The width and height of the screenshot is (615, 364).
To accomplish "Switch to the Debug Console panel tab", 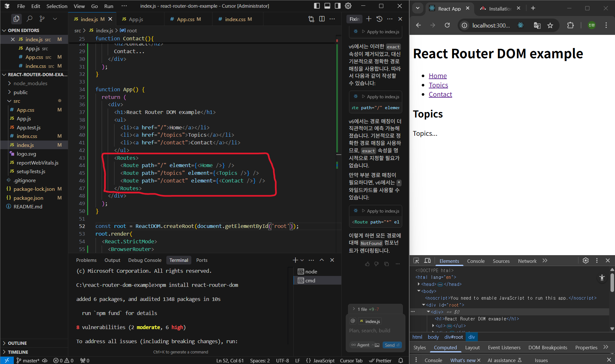I will pyautogui.click(x=145, y=260).
